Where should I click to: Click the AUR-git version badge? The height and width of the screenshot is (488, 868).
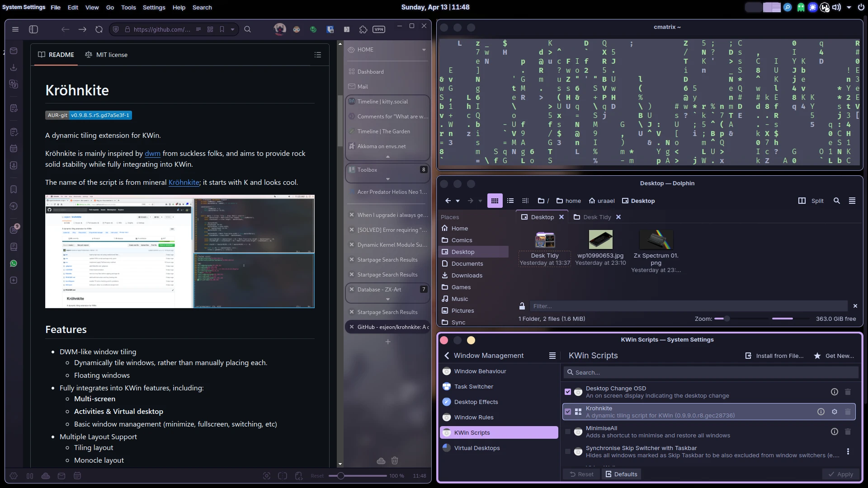tap(89, 115)
